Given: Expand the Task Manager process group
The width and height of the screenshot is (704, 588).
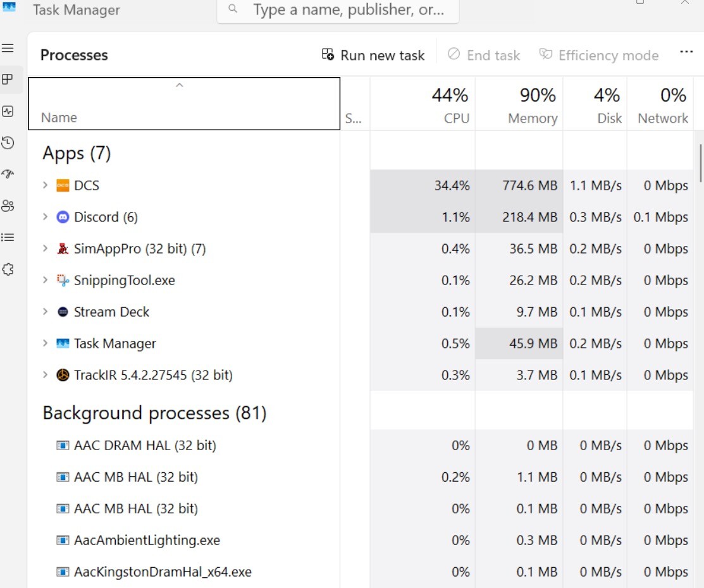Looking at the screenshot, I should [x=45, y=343].
